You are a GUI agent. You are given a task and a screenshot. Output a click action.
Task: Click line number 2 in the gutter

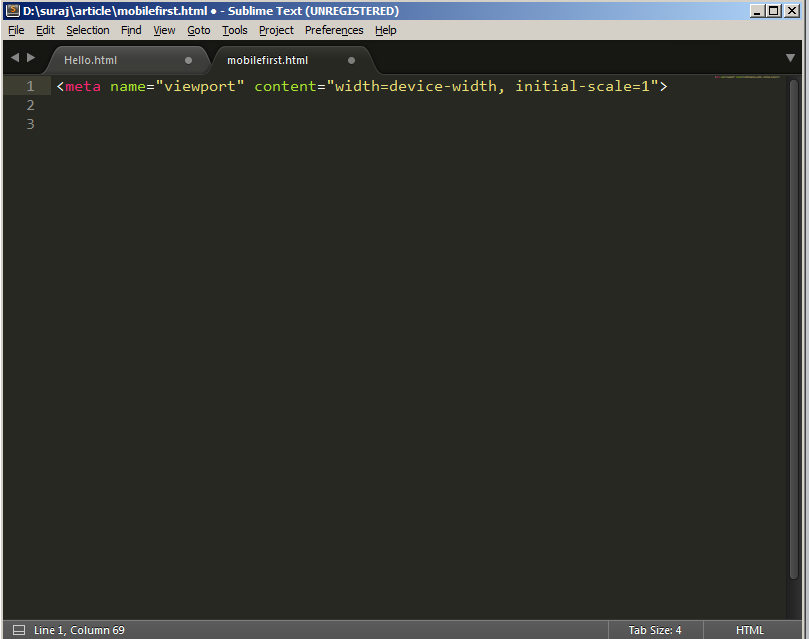[x=30, y=105]
